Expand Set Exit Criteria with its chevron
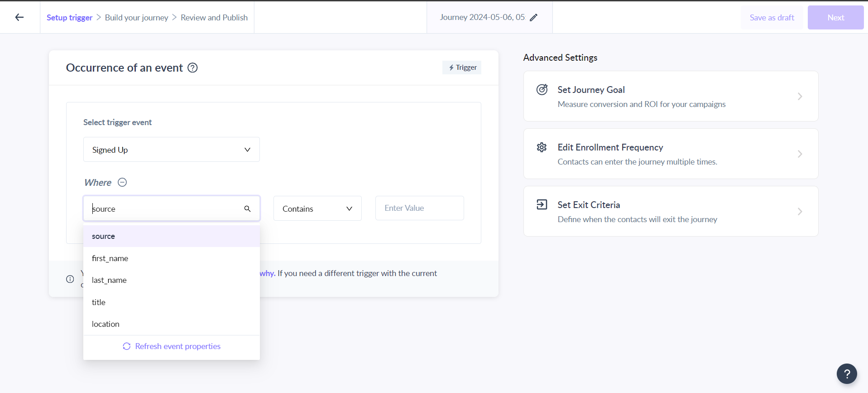 (x=800, y=211)
